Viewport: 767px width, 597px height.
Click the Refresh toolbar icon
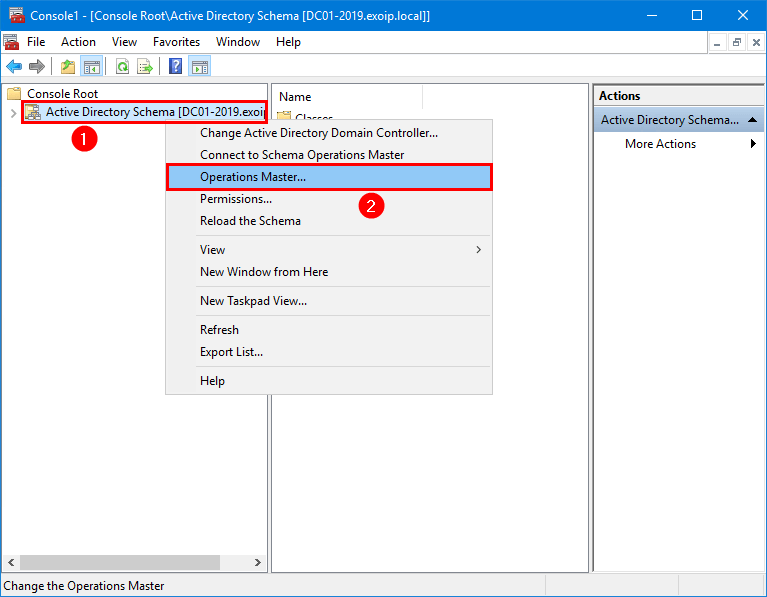coord(122,66)
